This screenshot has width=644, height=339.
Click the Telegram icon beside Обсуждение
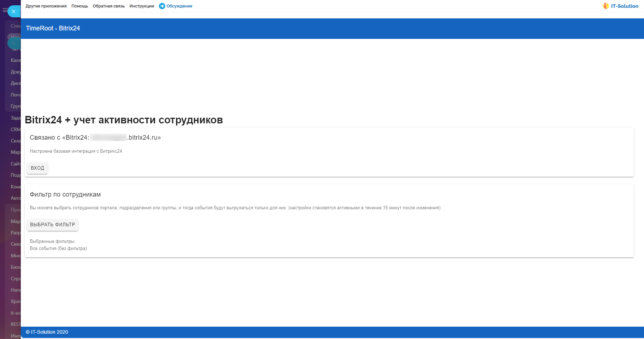(x=162, y=6)
